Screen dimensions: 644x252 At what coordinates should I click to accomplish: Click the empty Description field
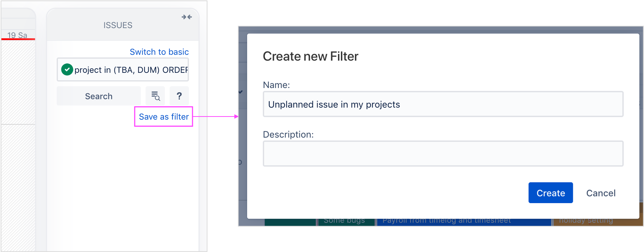tap(443, 154)
